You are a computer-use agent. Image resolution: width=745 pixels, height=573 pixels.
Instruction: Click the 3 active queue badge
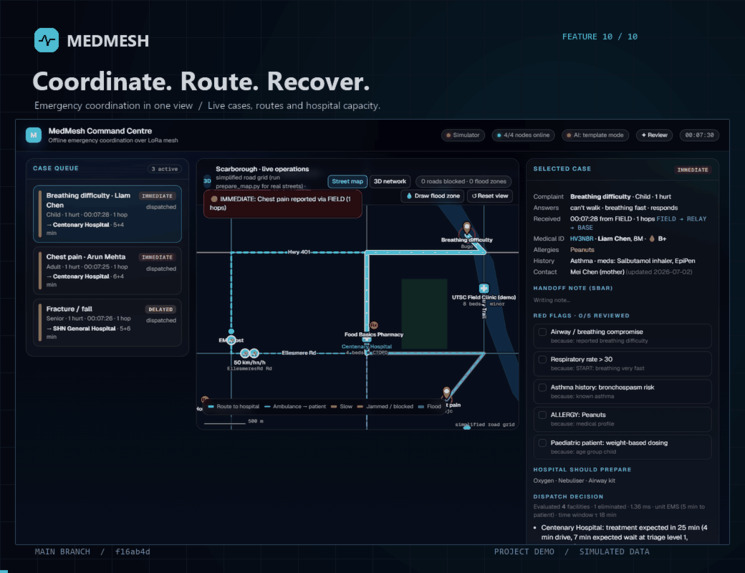pyautogui.click(x=164, y=169)
